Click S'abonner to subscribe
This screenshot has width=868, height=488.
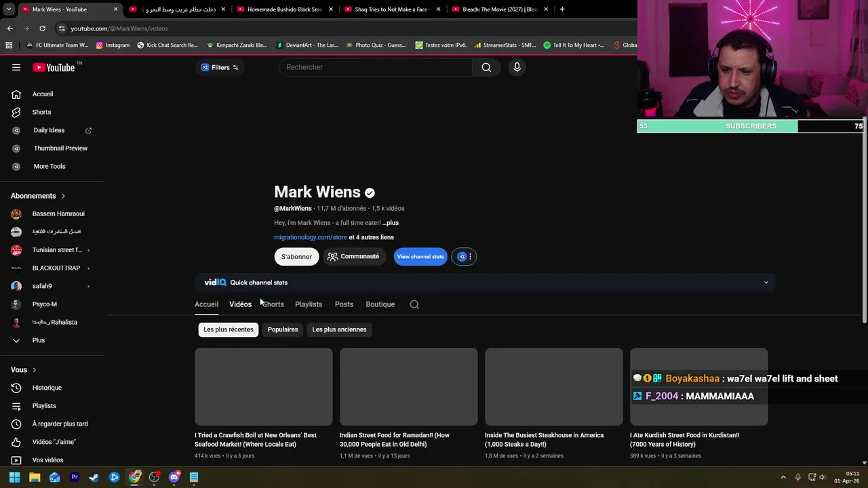tap(296, 256)
